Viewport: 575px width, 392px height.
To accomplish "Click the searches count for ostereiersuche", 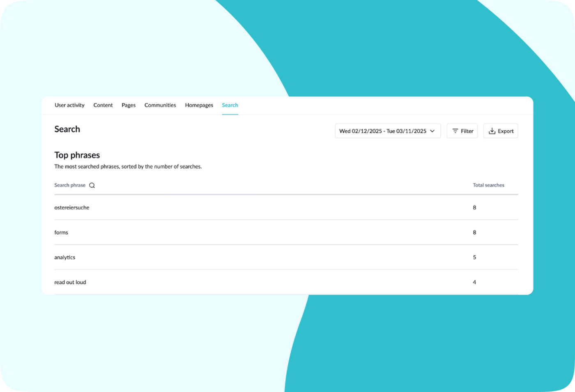I will (474, 208).
